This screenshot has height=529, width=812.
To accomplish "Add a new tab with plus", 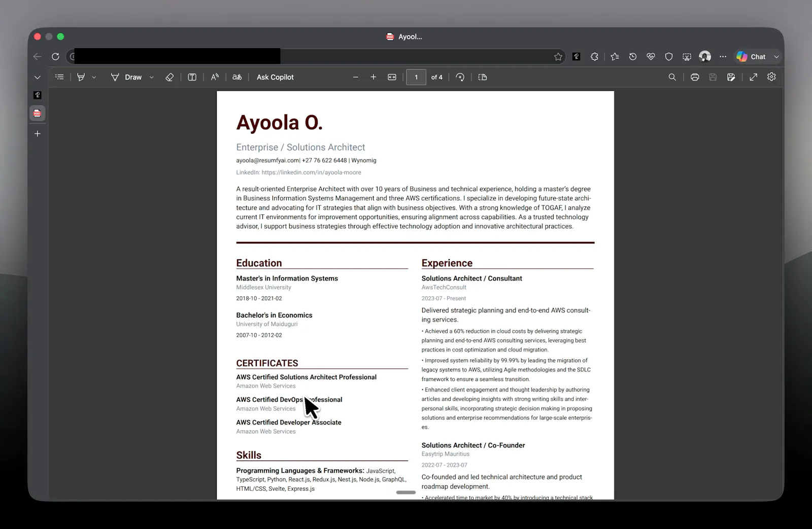I will point(37,134).
